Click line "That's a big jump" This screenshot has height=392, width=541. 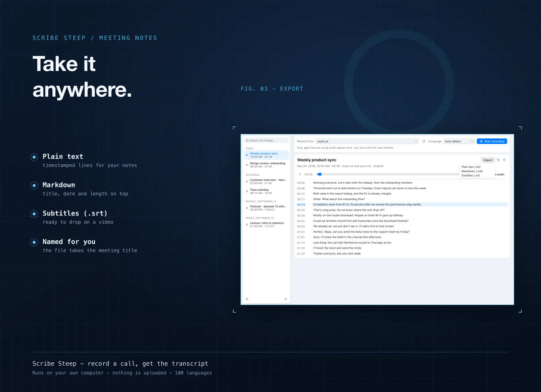tap(349, 210)
